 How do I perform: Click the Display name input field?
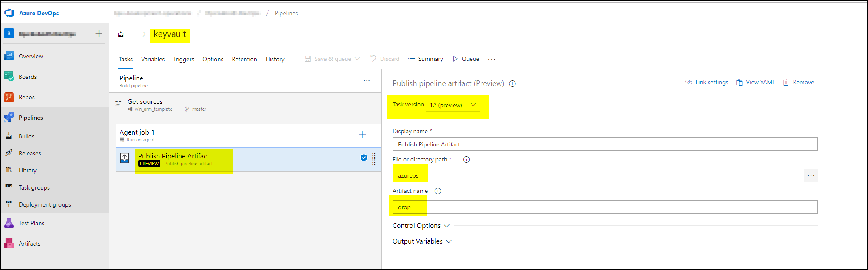[x=605, y=144]
